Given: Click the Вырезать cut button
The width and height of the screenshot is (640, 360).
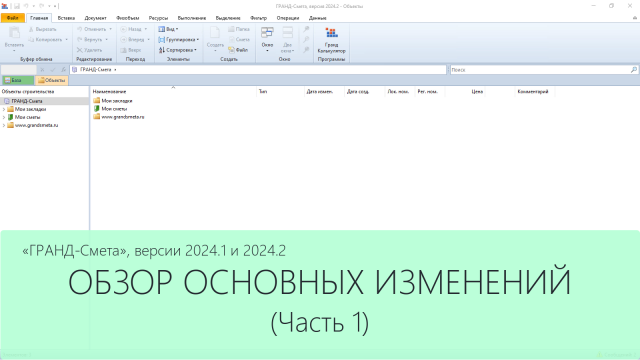Looking at the screenshot, I should coord(42,29).
